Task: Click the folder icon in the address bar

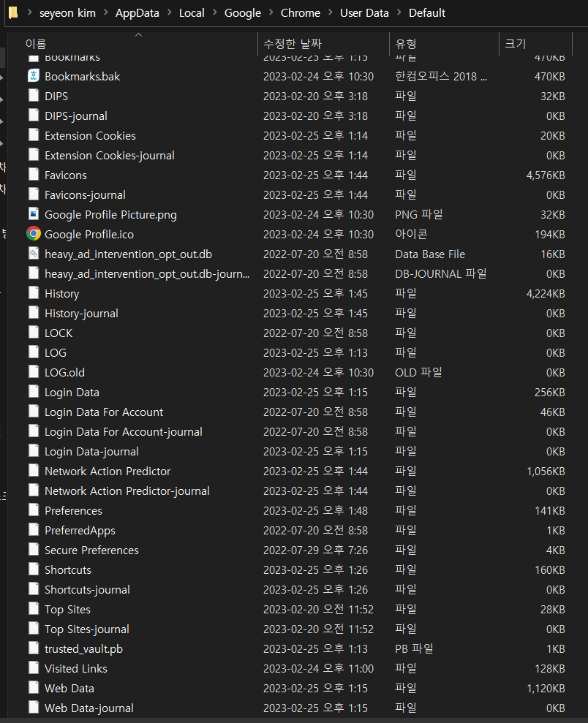Action: 13,12
